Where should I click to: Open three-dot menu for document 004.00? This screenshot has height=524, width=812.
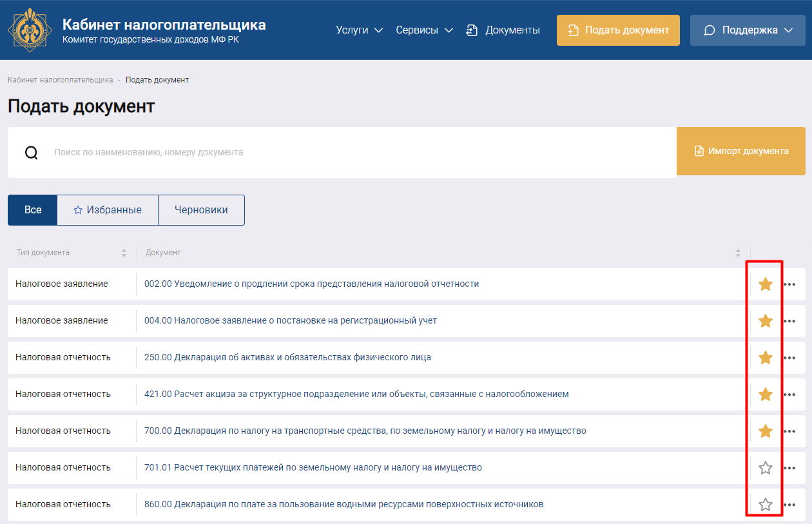[x=789, y=321]
